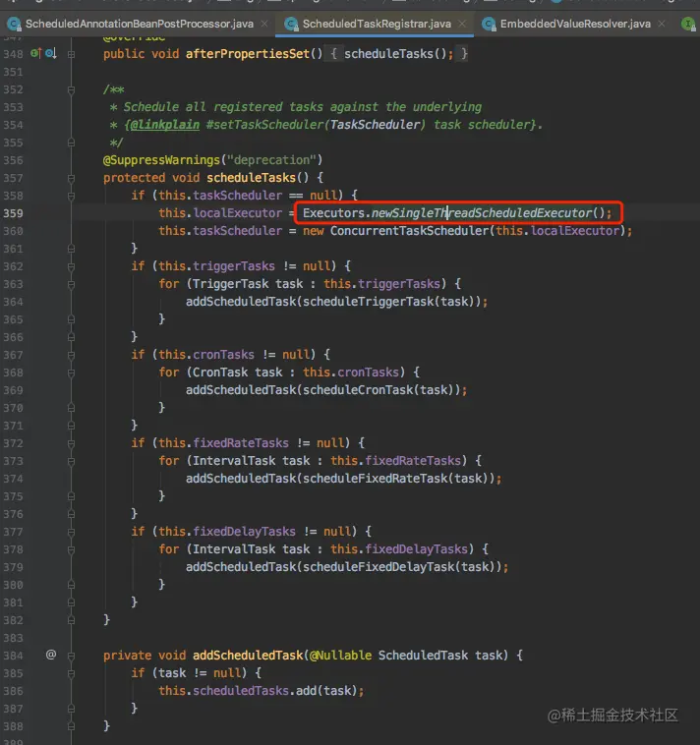
Task: Click the "deprecation" string literal
Action: pos(271,160)
